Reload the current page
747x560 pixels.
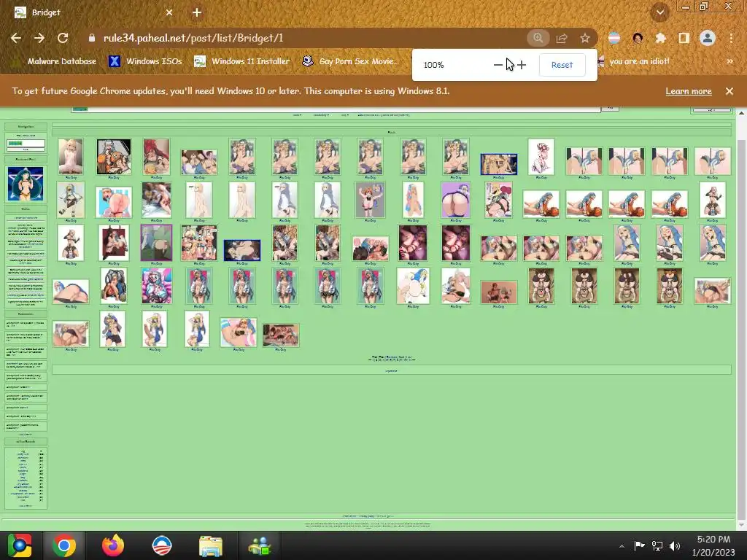[x=63, y=38]
